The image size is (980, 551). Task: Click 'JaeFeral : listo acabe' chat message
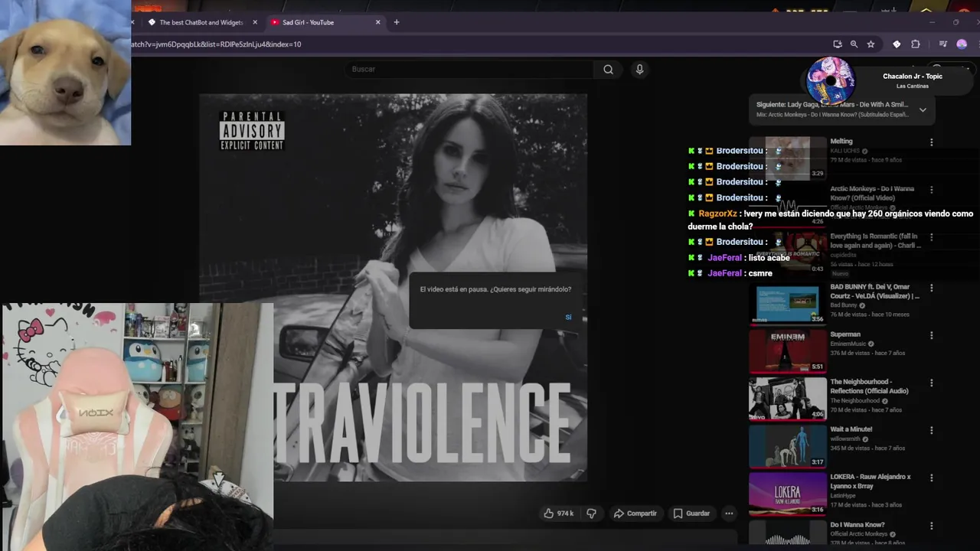coord(739,258)
